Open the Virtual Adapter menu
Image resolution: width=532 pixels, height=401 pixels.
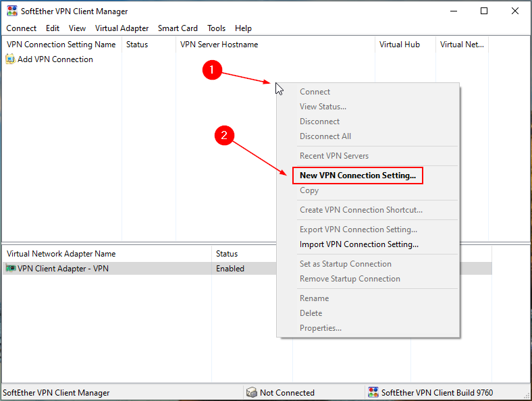click(122, 28)
